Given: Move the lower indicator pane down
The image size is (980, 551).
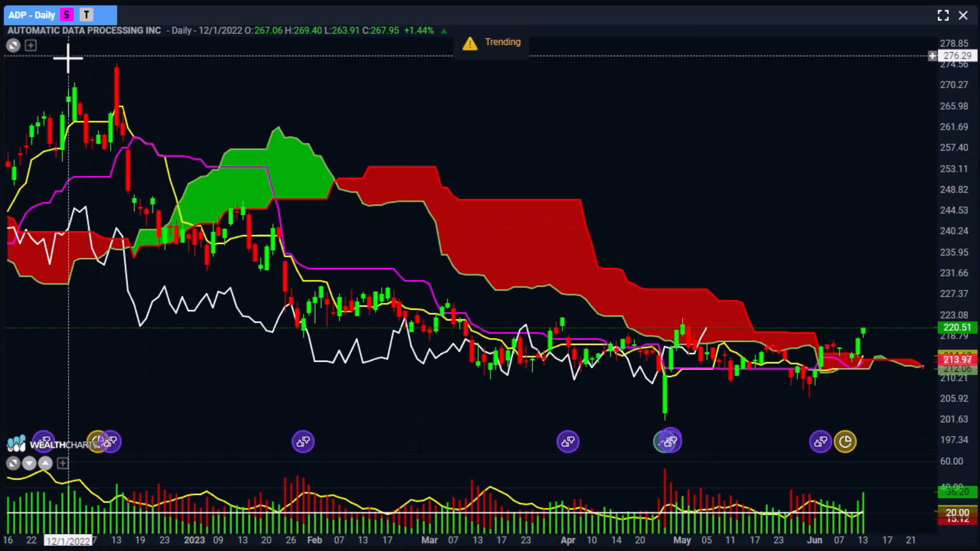Looking at the screenshot, I should (29, 463).
